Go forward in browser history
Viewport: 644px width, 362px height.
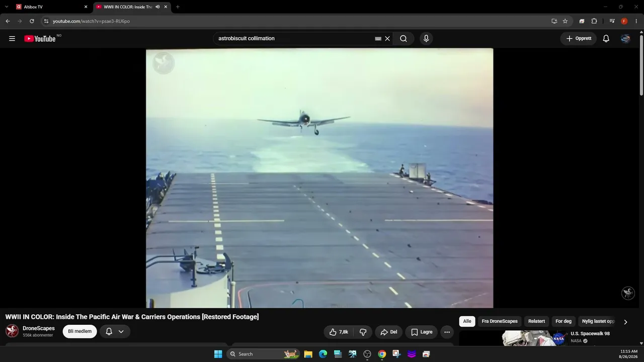pos(20,21)
